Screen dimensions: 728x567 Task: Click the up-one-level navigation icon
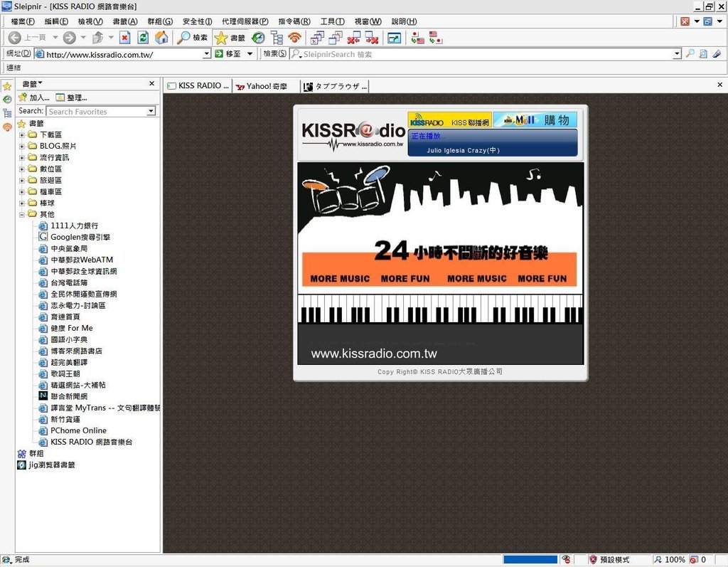pyautogui.click(x=98, y=38)
